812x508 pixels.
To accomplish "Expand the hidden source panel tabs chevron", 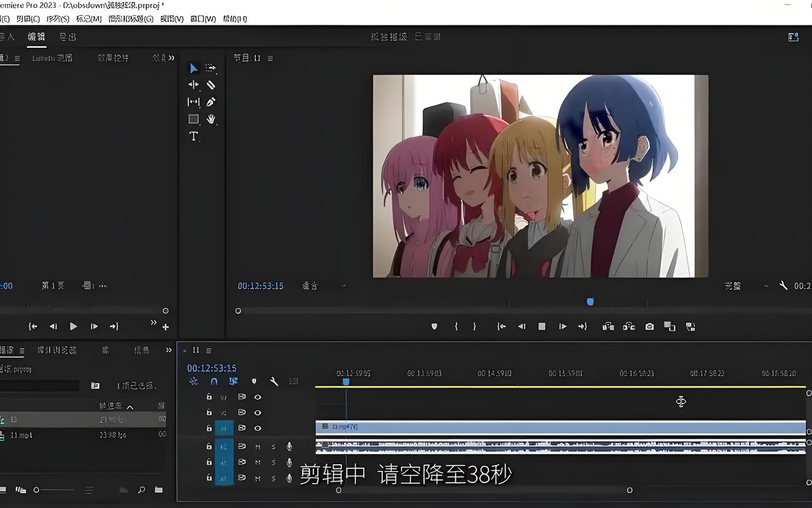I will pyautogui.click(x=171, y=58).
